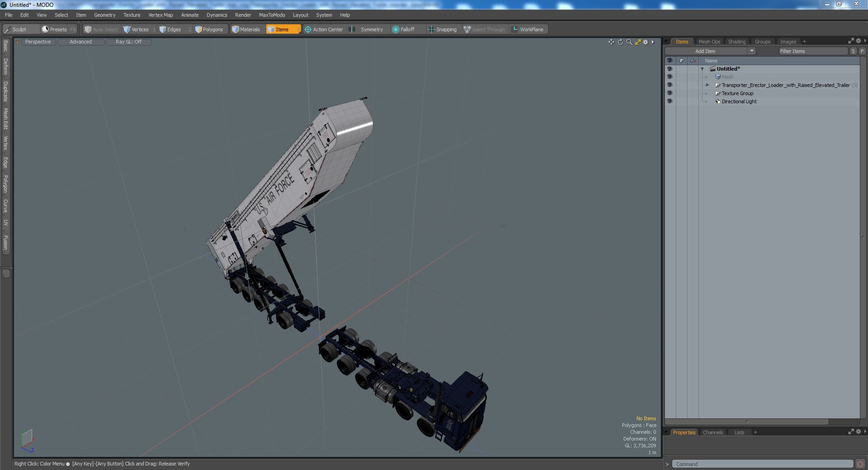
Task: Expand the viewport options arrow
Action: coord(653,42)
